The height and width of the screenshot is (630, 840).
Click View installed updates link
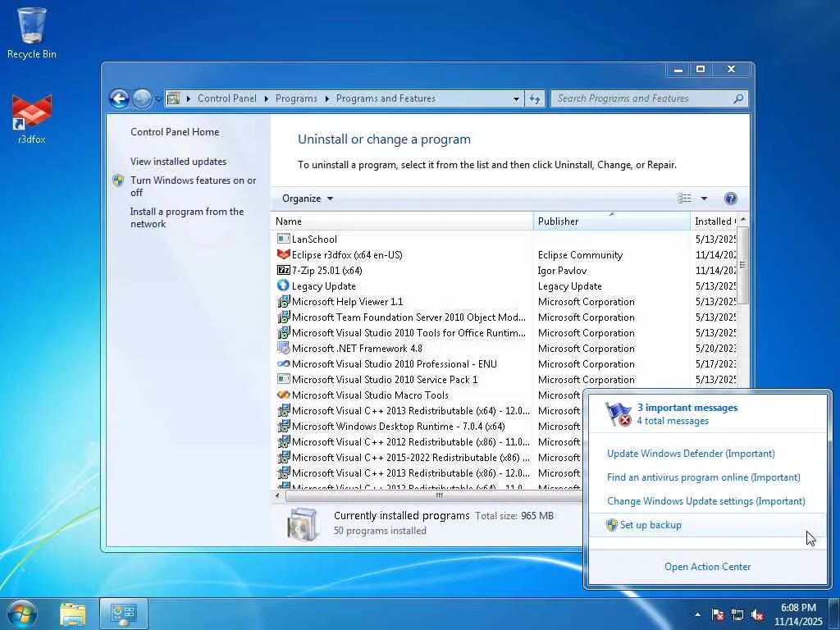point(178,162)
